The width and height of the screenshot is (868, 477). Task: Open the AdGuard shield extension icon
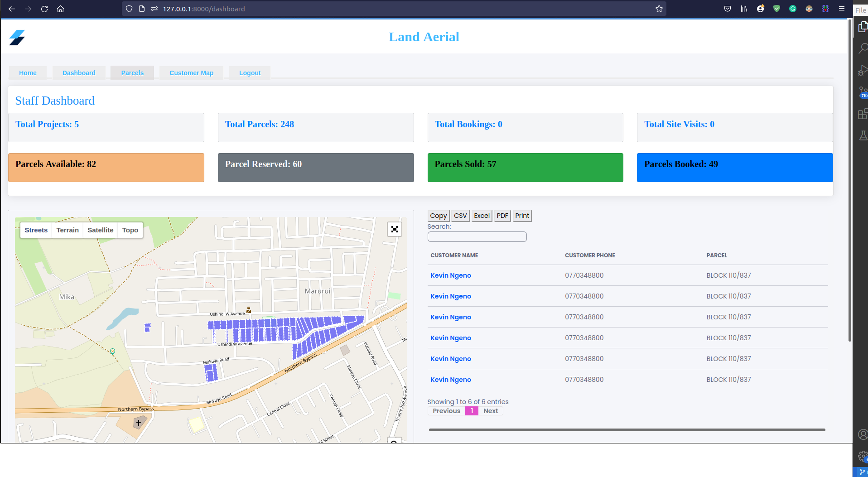[776, 9]
